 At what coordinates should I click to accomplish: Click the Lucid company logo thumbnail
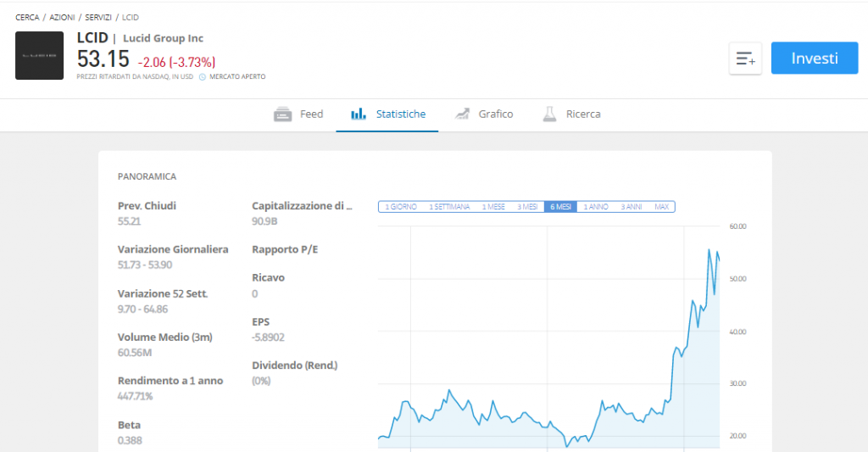[39, 55]
